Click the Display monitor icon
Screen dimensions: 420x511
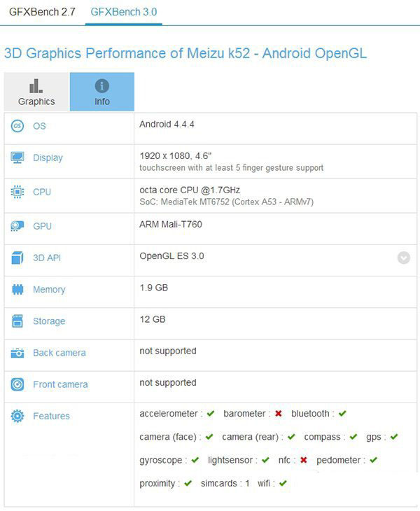tap(17, 157)
